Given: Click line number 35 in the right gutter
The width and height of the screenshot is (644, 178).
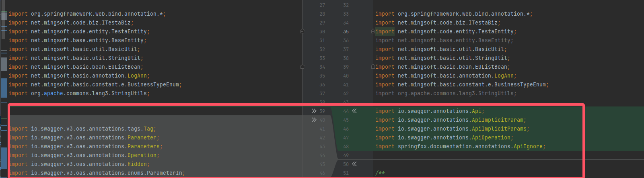Looking at the screenshot, I should [346, 31].
